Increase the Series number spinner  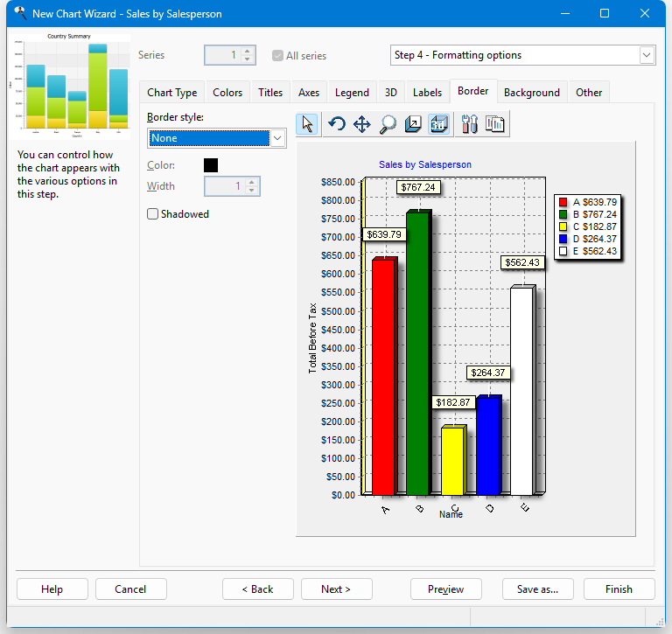pyautogui.click(x=248, y=51)
